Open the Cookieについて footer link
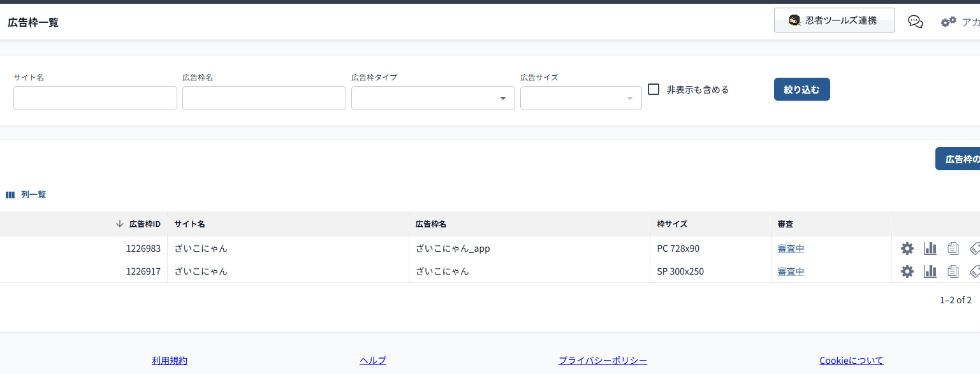Image resolution: width=980 pixels, height=374 pixels. pyautogui.click(x=851, y=361)
